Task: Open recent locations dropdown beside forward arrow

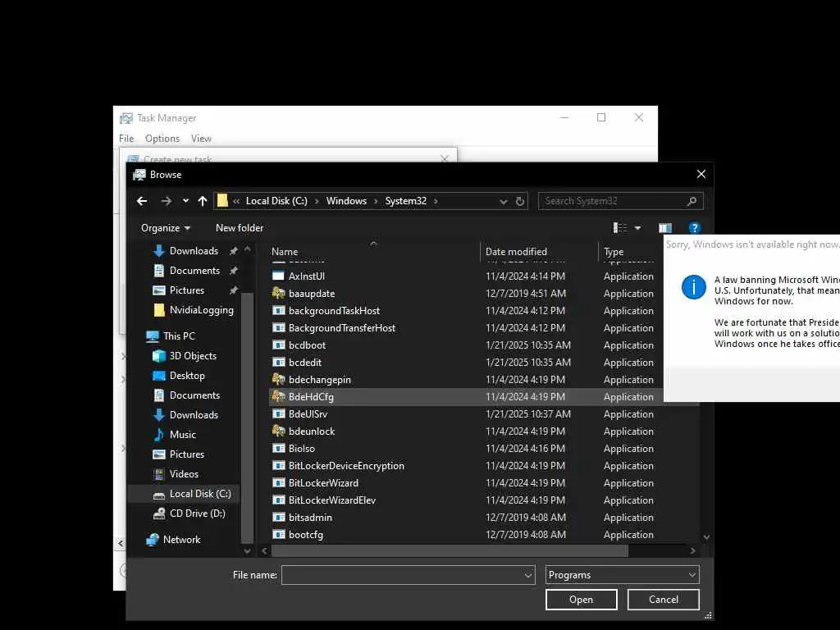Action: (x=185, y=201)
